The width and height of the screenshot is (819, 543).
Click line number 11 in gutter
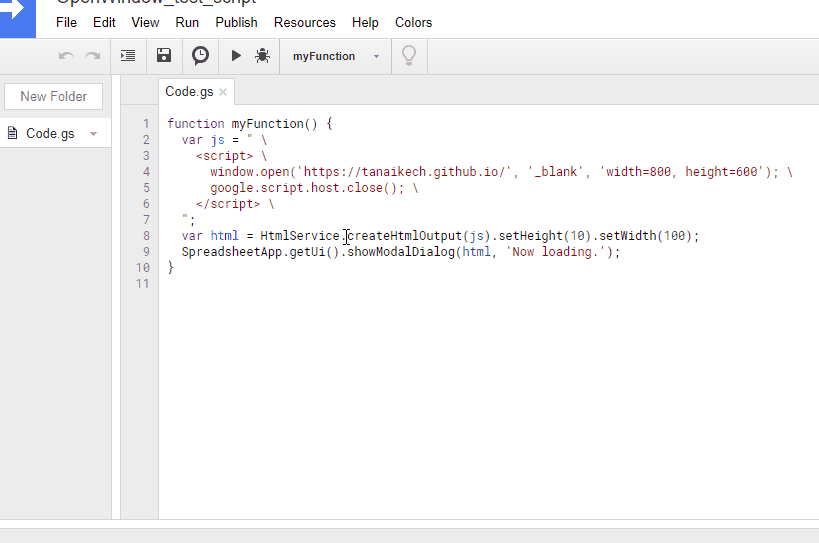(x=143, y=284)
